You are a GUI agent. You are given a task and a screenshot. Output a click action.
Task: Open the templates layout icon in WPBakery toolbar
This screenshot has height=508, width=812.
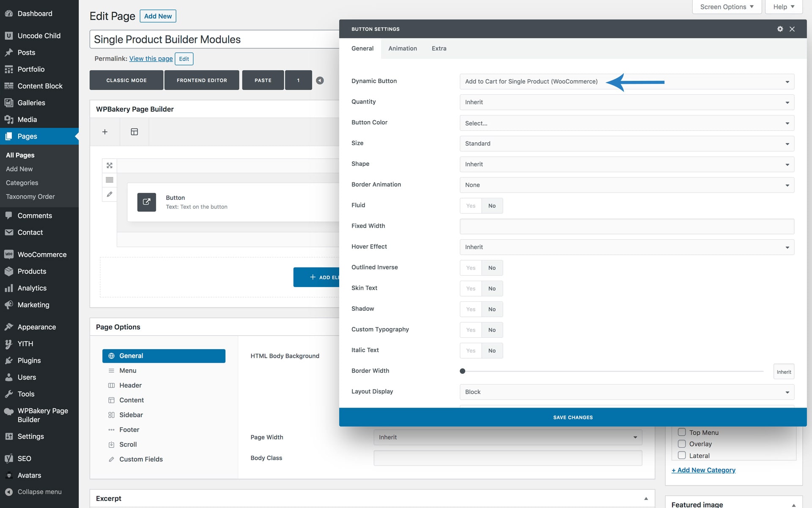[134, 132]
